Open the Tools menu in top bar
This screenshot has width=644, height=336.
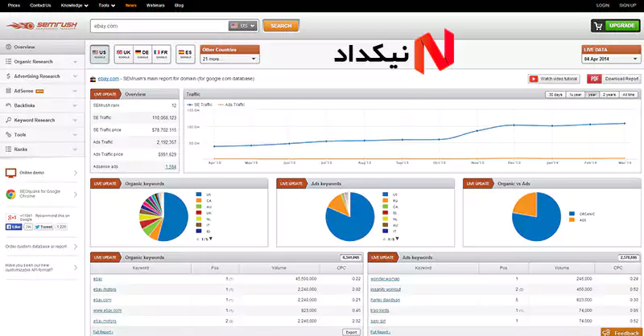107,6
